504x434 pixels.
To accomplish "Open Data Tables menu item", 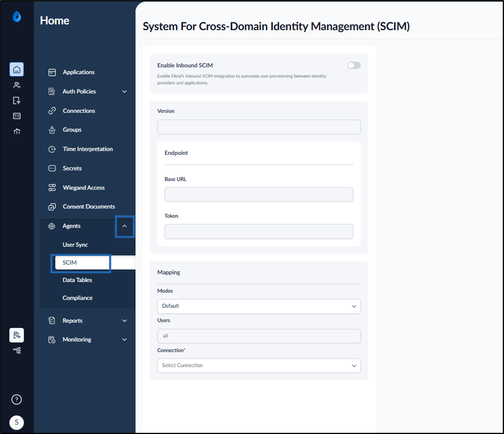I will pyautogui.click(x=77, y=280).
